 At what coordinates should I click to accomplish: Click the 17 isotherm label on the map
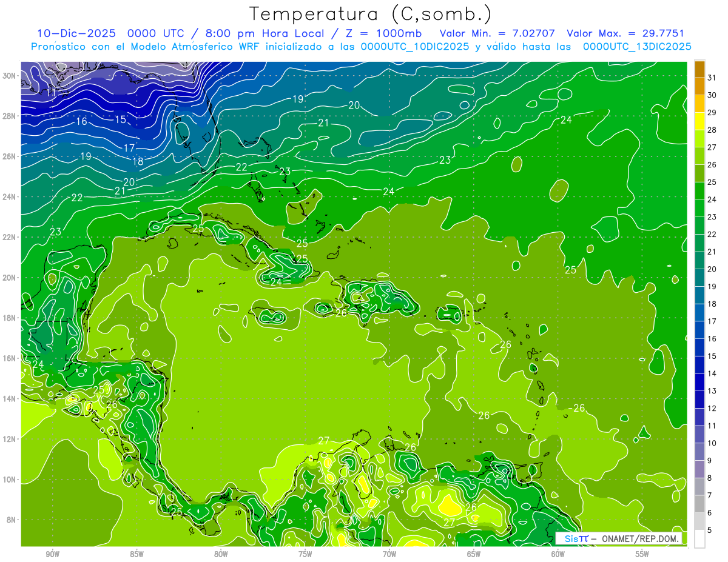(129, 148)
